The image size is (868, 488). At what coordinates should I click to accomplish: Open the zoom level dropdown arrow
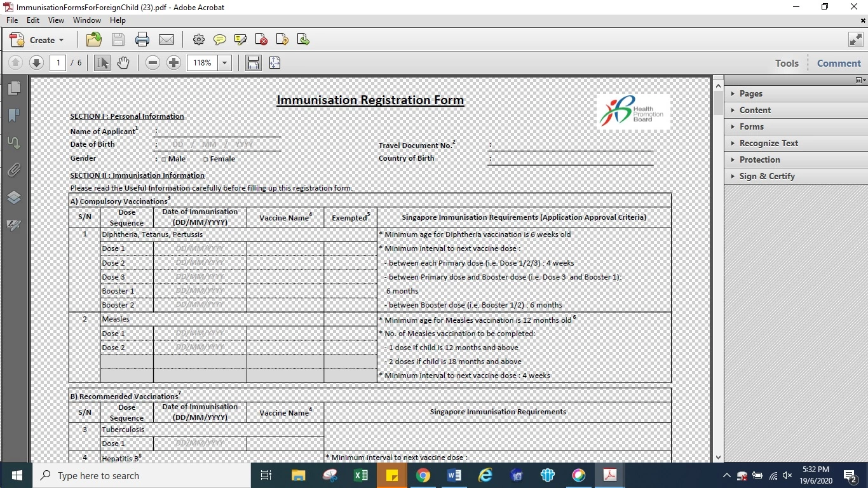tap(224, 63)
